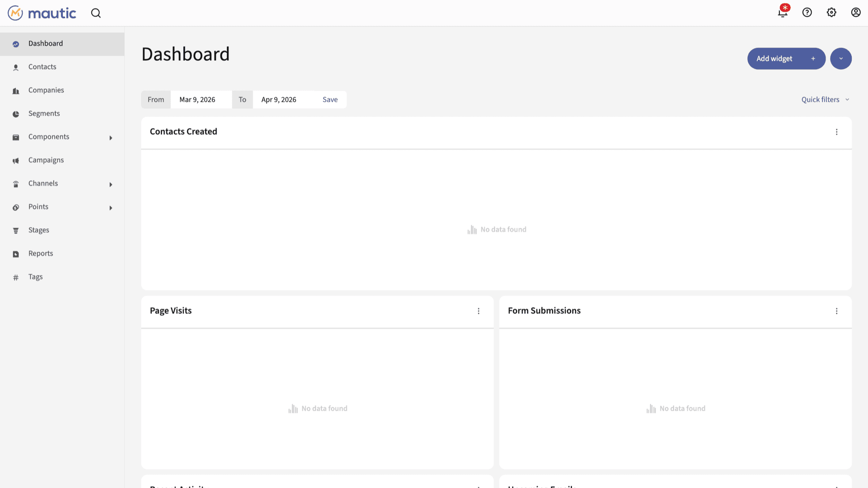Click the Stages funnel icon
This screenshot has height=488, width=868.
[x=16, y=231]
